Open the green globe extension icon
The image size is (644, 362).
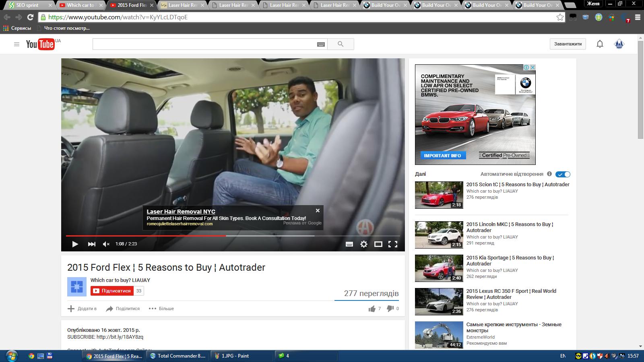pyautogui.click(x=599, y=17)
